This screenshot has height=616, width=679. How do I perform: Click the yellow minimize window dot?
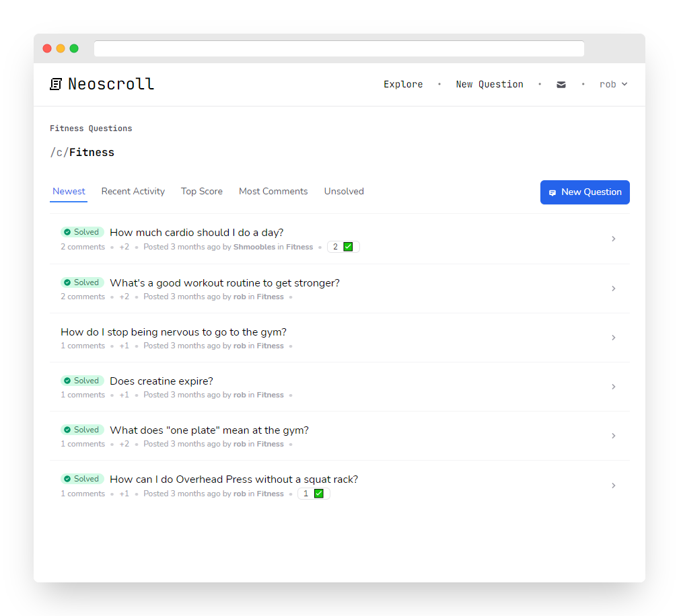point(61,48)
